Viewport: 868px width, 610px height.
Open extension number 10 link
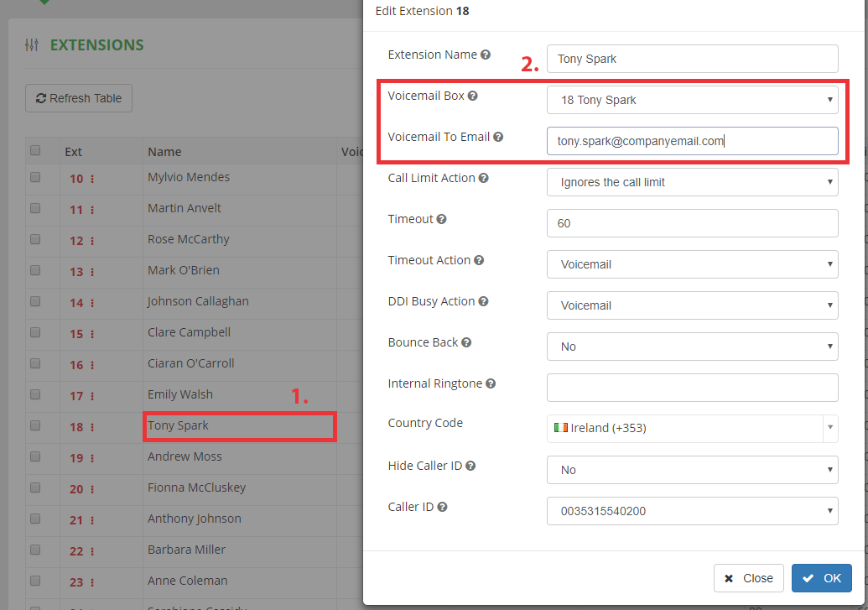coord(76,179)
